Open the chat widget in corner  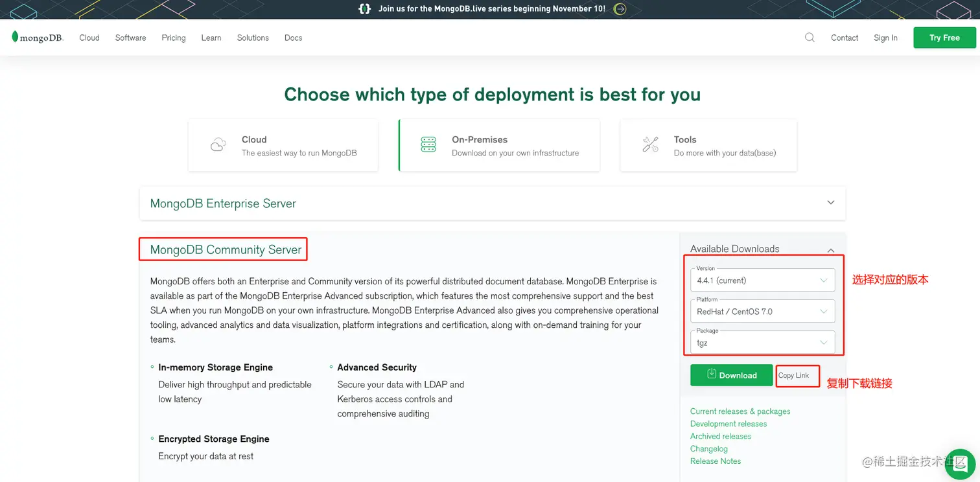click(960, 464)
